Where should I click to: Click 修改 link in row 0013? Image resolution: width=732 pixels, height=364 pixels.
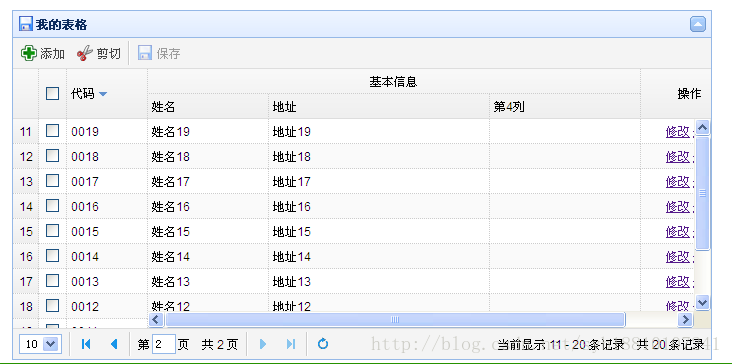click(678, 281)
